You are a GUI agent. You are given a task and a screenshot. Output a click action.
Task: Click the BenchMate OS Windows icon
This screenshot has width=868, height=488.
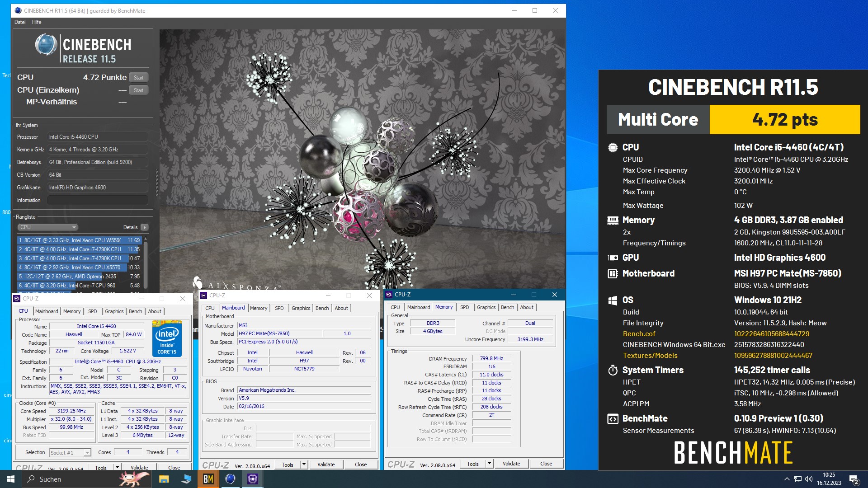tap(613, 300)
